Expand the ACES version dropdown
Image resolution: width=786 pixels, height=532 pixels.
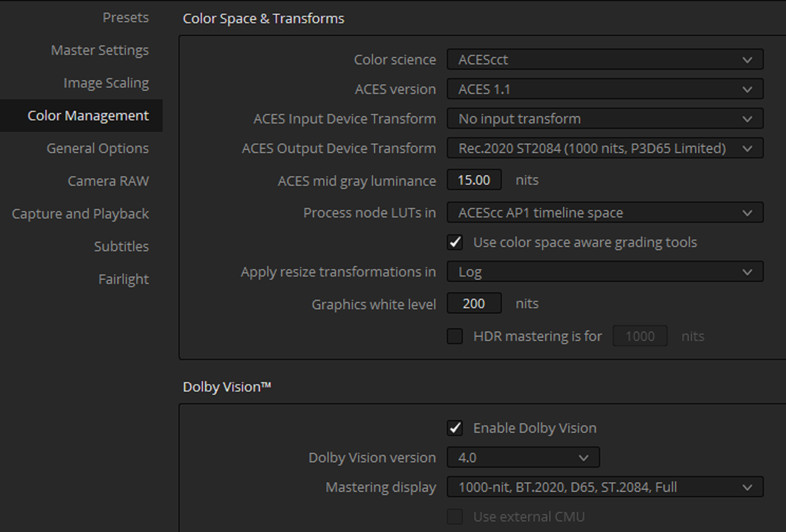pyautogui.click(x=605, y=89)
